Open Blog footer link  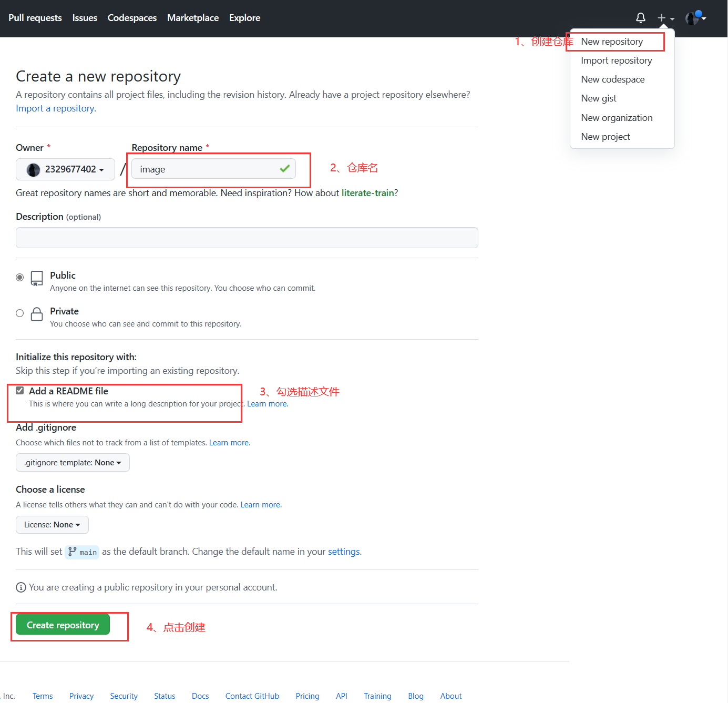pyautogui.click(x=416, y=696)
